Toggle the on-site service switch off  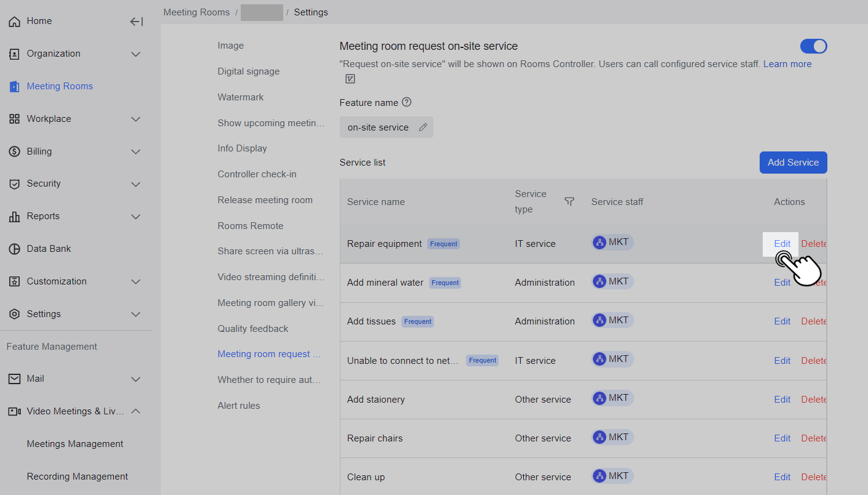coord(813,46)
